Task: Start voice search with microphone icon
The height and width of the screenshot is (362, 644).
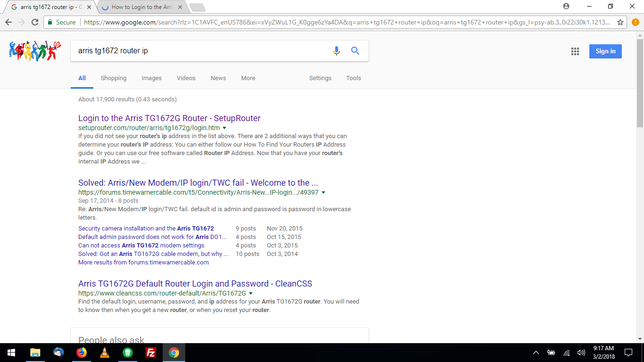Action: point(336,51)
